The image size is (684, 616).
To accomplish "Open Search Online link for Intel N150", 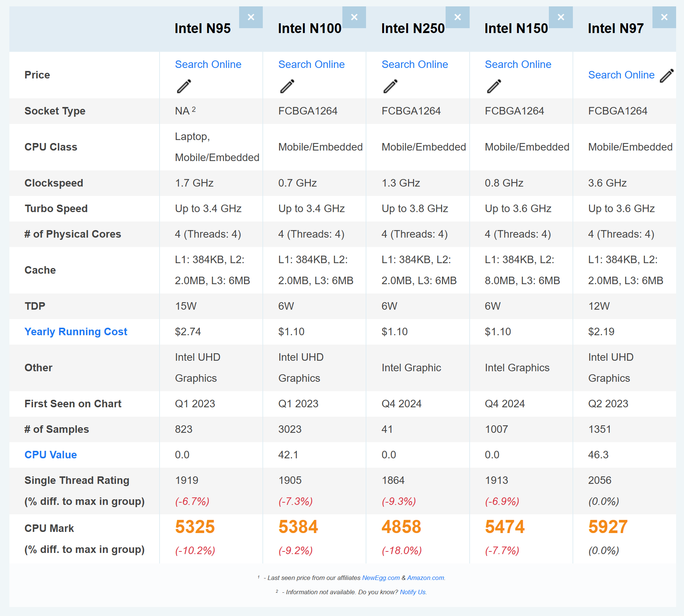I will 518,65.
